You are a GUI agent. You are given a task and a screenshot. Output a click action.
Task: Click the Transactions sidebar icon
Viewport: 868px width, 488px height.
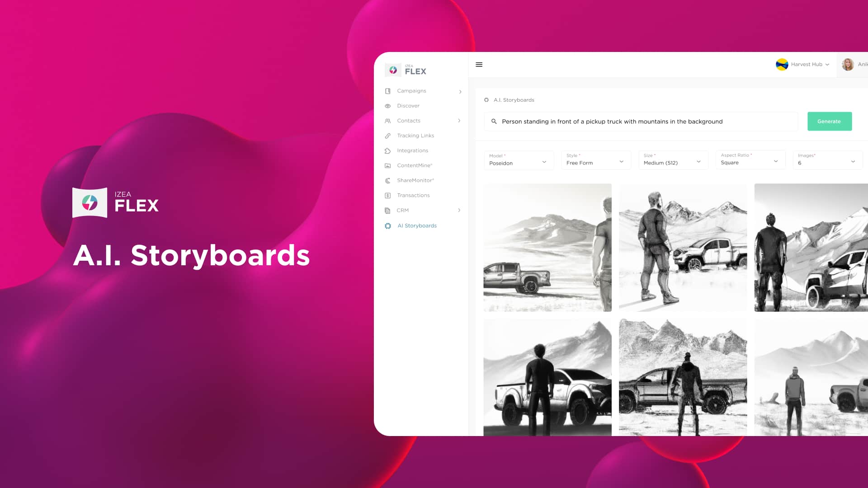click(x=387, y=195)
